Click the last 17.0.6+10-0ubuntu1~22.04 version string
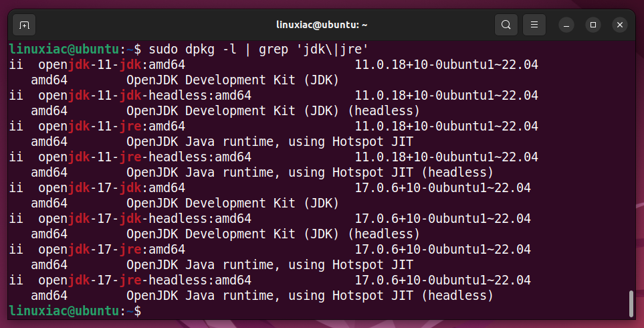This screenshot has width=644, height=328. pos(443,280)
